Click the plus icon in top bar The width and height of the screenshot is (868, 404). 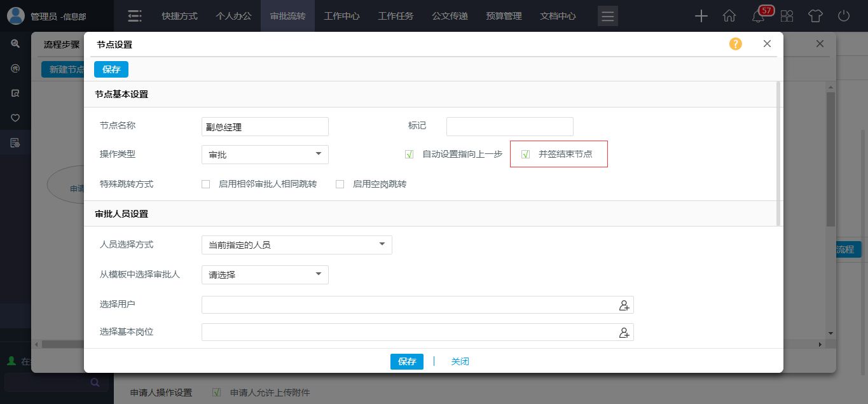click(x=701, y=17)
